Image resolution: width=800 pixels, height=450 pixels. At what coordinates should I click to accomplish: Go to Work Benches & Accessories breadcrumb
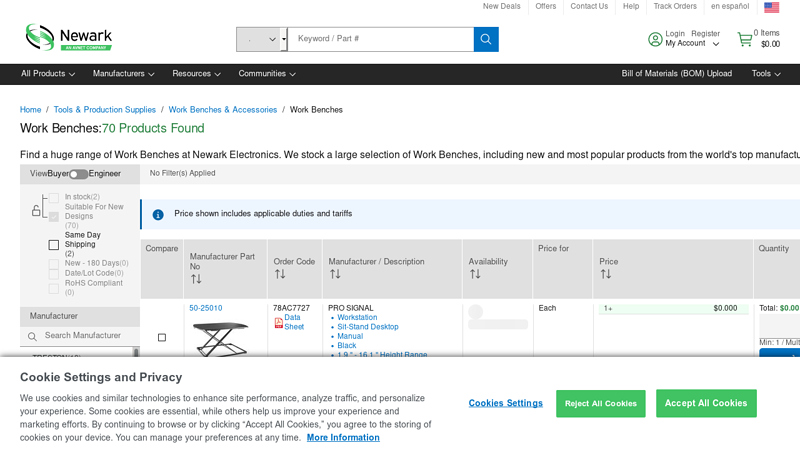click(222, 110)
